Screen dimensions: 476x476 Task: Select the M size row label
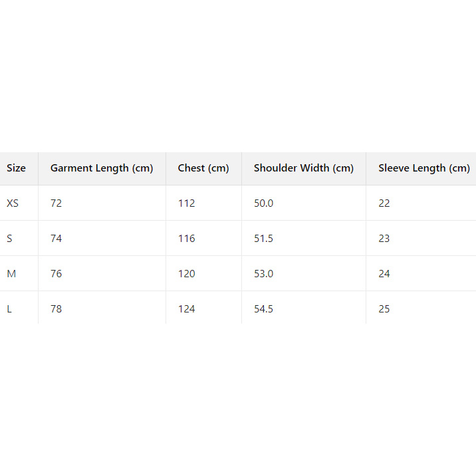tap(11, 273)
